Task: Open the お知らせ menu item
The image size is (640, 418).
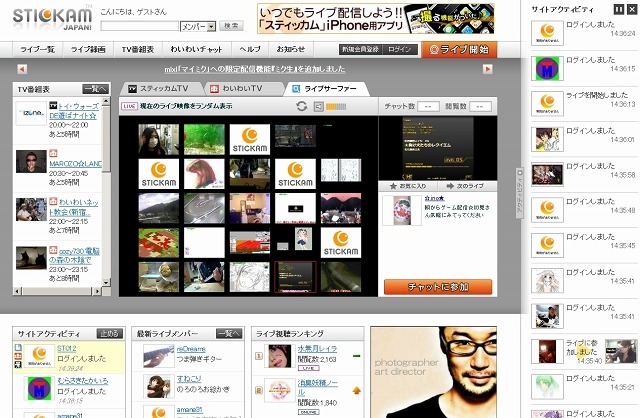Action: (291, 49)
